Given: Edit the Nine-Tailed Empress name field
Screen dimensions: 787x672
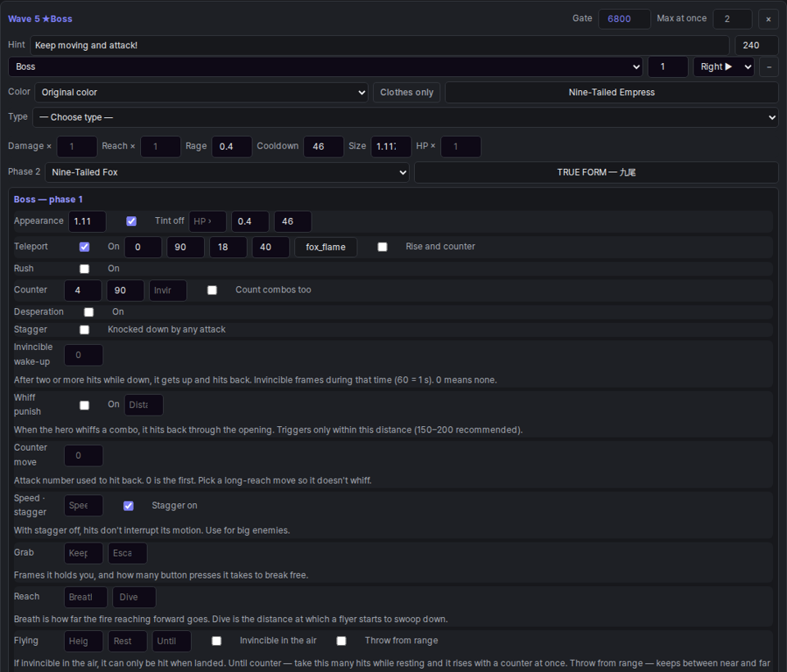Looking at the screenshot, I should click(612, 93).
